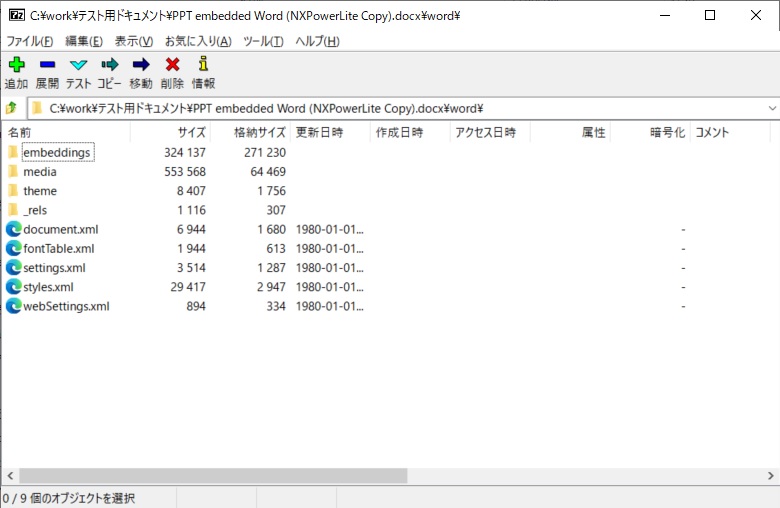
Task: Select the document.xml file name
Action: click(x=61, y=229)
